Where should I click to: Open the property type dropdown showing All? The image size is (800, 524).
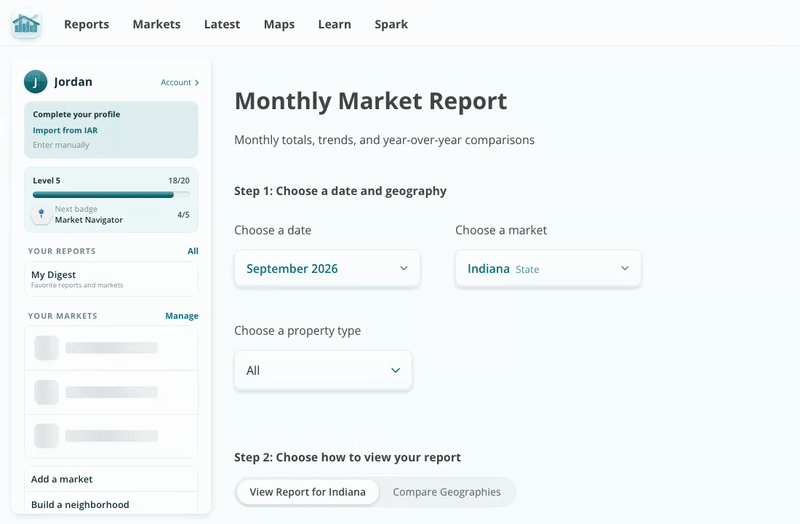pyautogui.click(x=323, y=370)
